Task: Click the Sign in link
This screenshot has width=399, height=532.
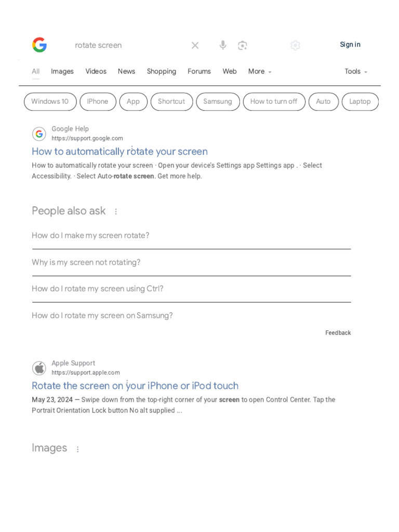Action: [350, 45]
